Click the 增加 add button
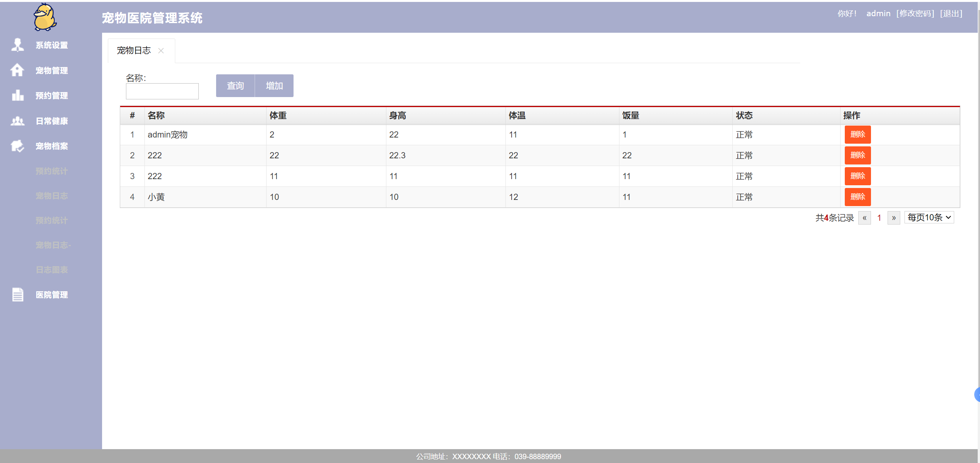 coord(274,86)
